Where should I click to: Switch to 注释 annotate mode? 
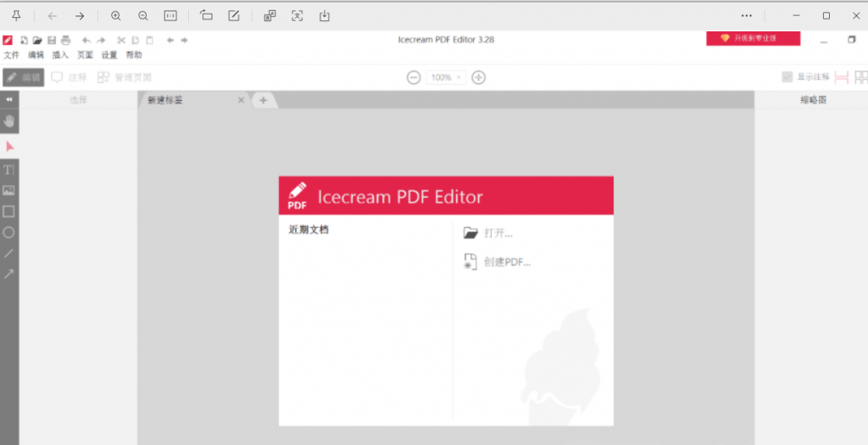tap(69, 77)
